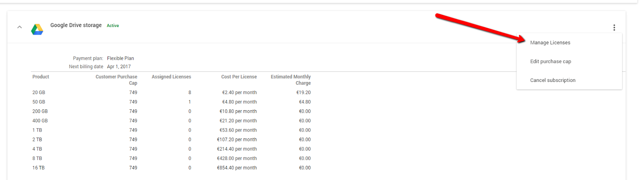Click the Active status label
The width and height of the screenshot is (644, 180).
click(x=113, y=25)
